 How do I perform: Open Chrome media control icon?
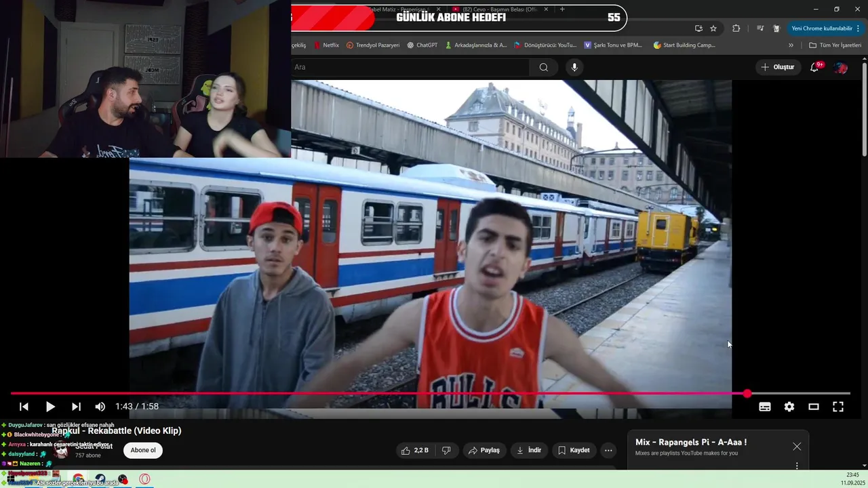point(759,28)
